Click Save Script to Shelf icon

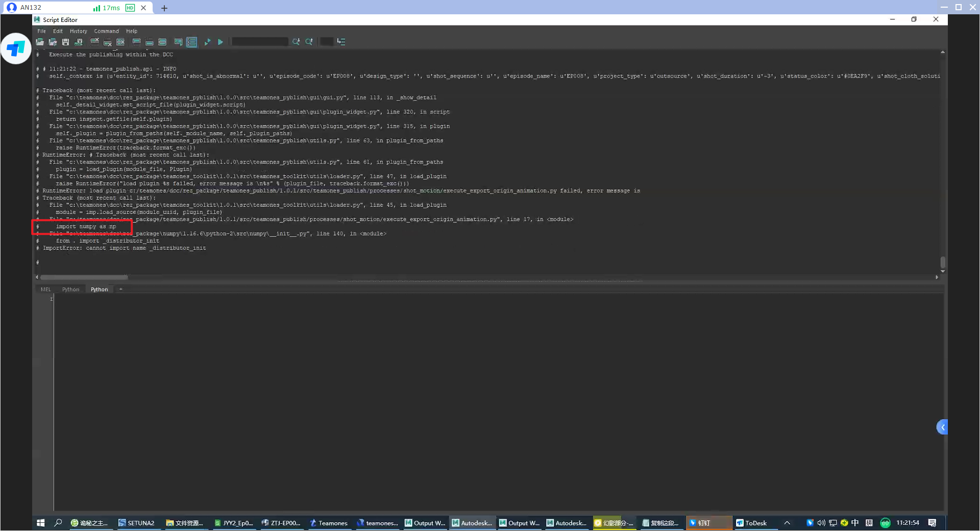tap(79, 42)
